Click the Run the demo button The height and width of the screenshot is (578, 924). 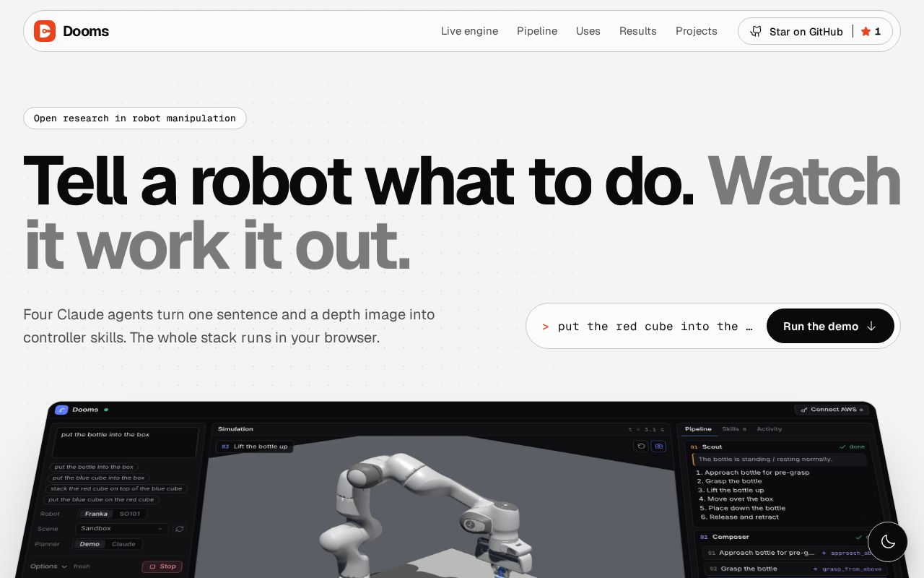pyautogui.click(x=830, y=326)
